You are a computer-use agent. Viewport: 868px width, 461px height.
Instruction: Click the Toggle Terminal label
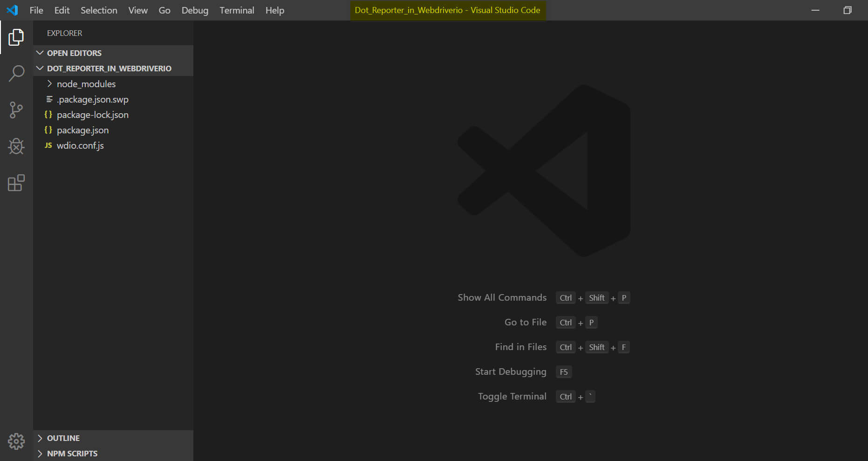(x=512, y=396)
